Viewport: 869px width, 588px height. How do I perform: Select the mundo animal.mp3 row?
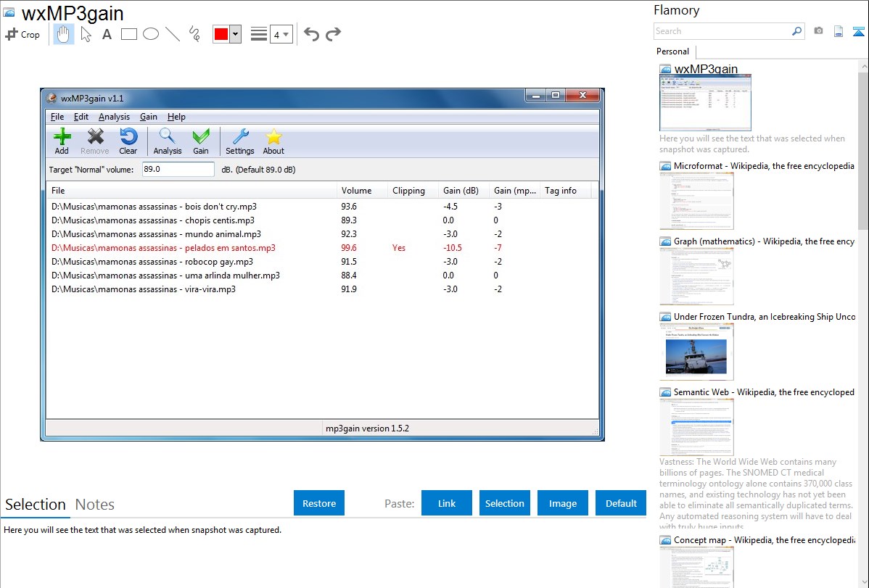click(x=321, y=234)
